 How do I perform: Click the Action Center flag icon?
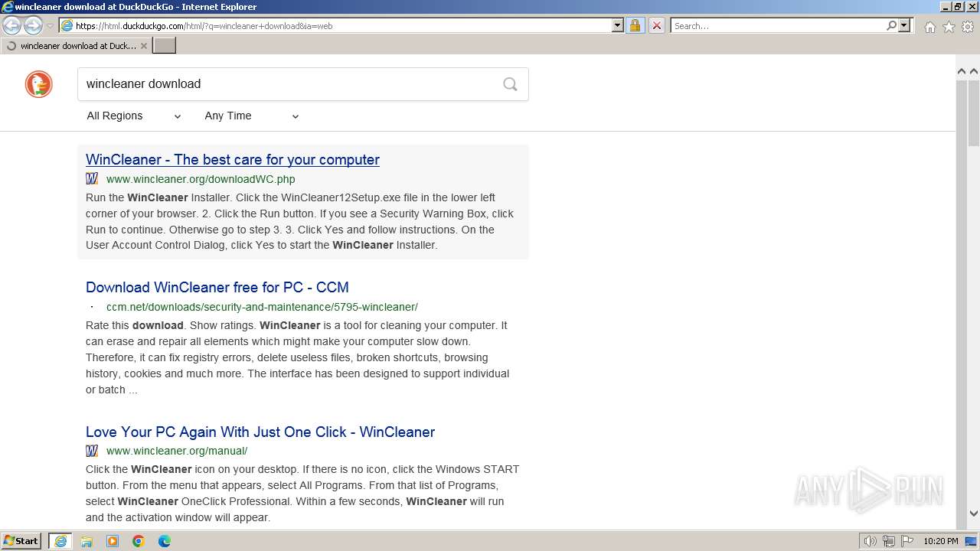pos(906,541)
